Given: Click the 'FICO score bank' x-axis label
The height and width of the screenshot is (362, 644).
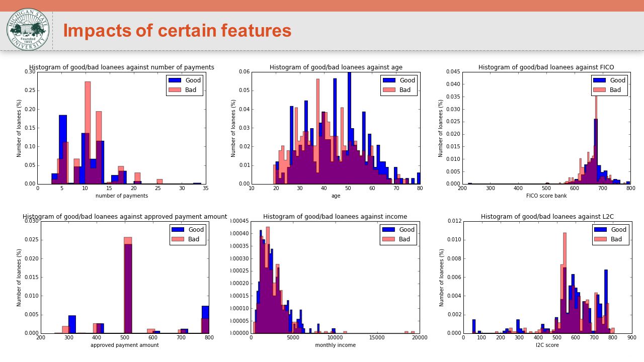Looking at the screenshot, I should point(546,196).
